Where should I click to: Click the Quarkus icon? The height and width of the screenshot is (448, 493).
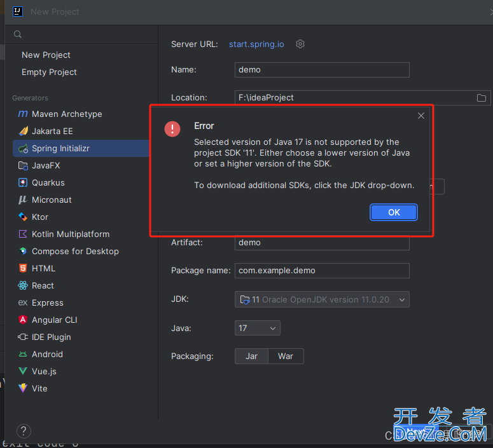pos(23,182)
